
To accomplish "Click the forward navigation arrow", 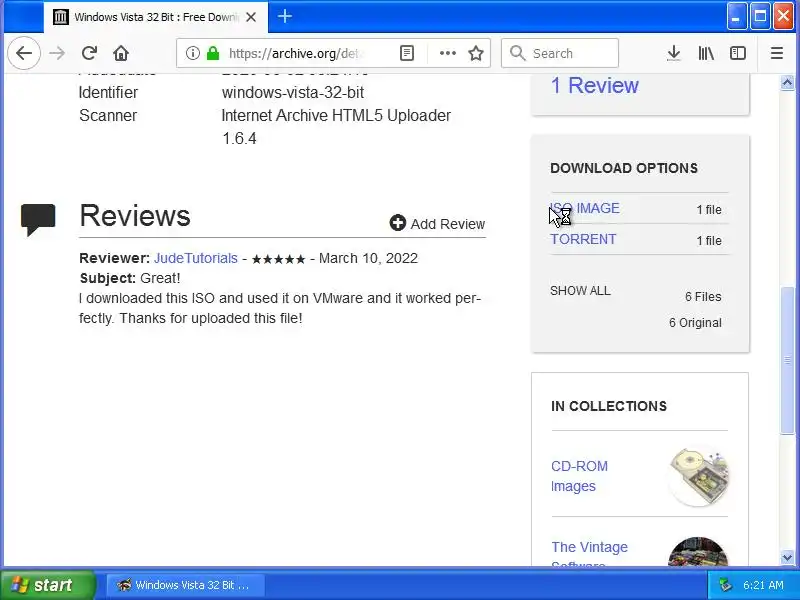I will click(x=57, y=53).
